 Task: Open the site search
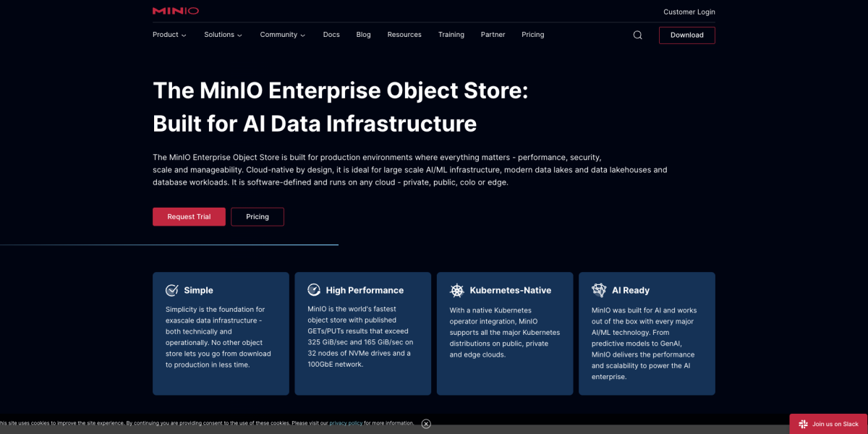pos(637,35)
